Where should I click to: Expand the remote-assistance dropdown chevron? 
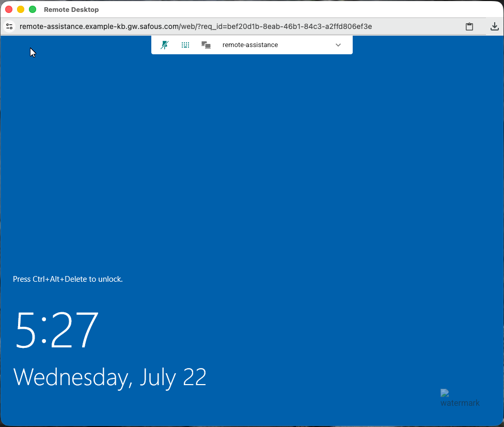coord(338,45)
